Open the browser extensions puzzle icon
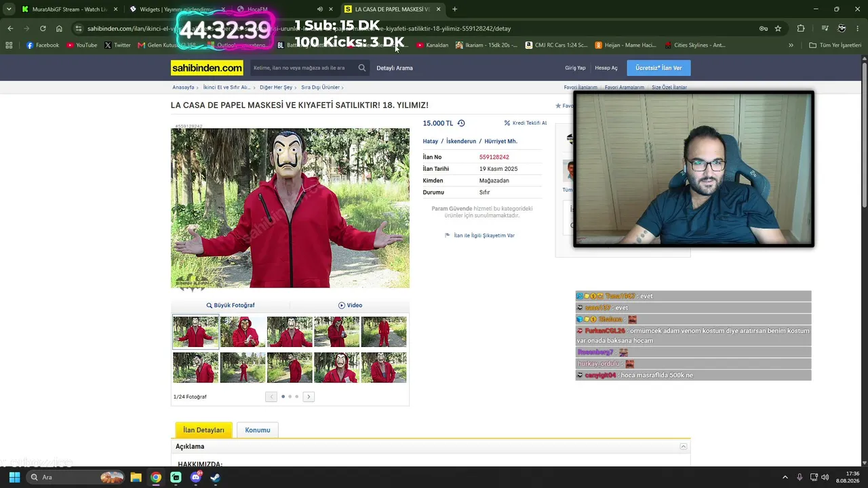Screen dimensions: 868x488 tap(801, 28)
